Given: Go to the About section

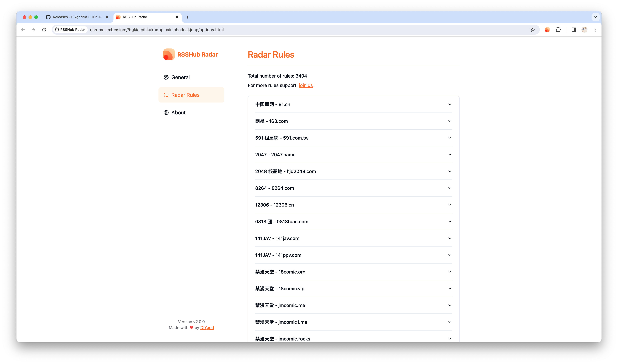Looking at the screenshot, I should click(178, 113).
